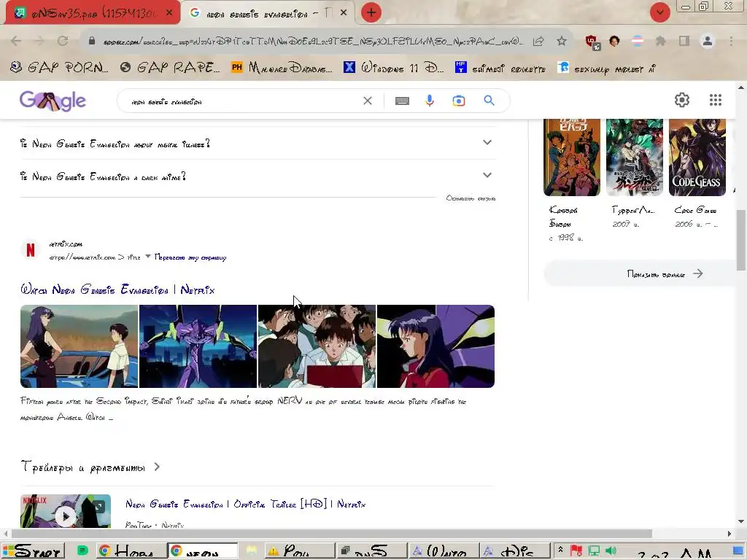747x560 pixels.
Task: Click the network tray icon
Action: [x=594, y=551]
